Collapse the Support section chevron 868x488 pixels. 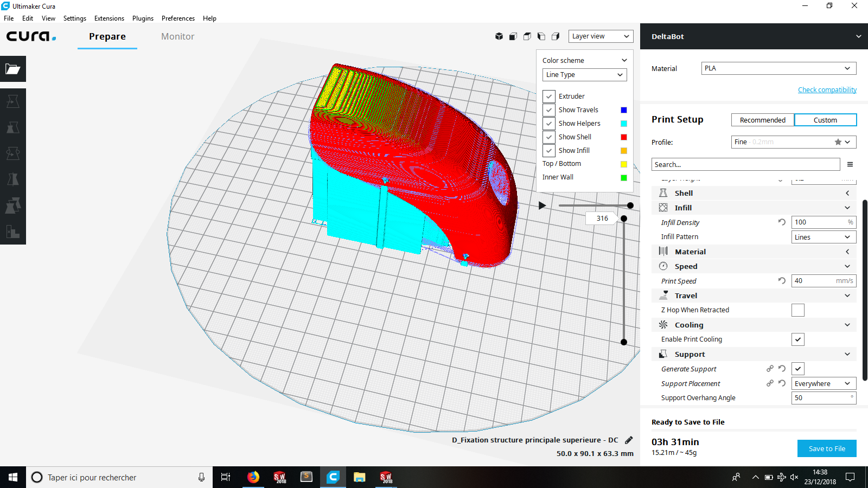847,354
